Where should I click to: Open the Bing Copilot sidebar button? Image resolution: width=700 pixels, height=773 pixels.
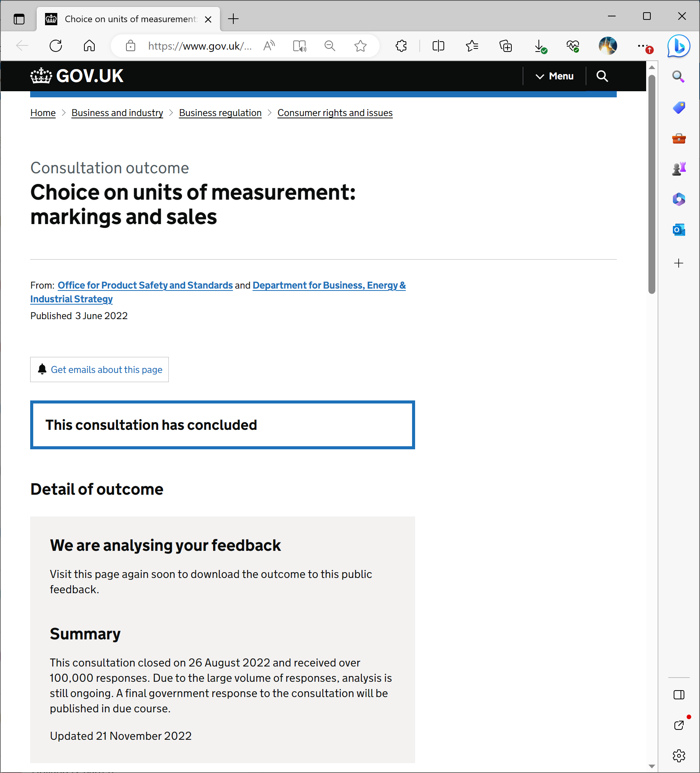679,46
